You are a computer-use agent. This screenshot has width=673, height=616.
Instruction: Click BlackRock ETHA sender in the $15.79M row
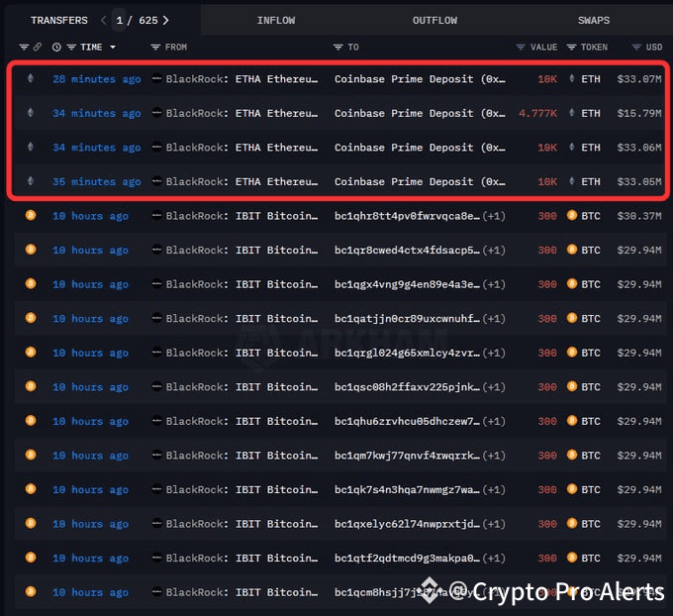pos(242,114)
